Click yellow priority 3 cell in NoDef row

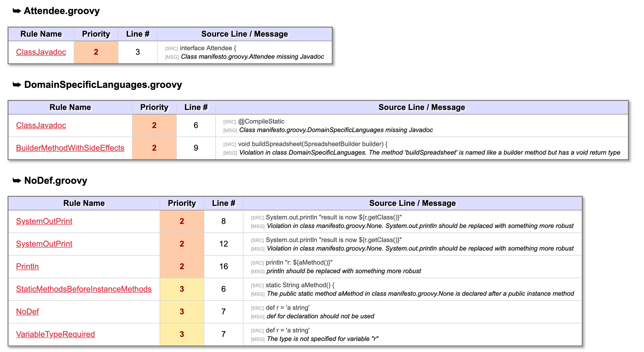coord(182,312)
